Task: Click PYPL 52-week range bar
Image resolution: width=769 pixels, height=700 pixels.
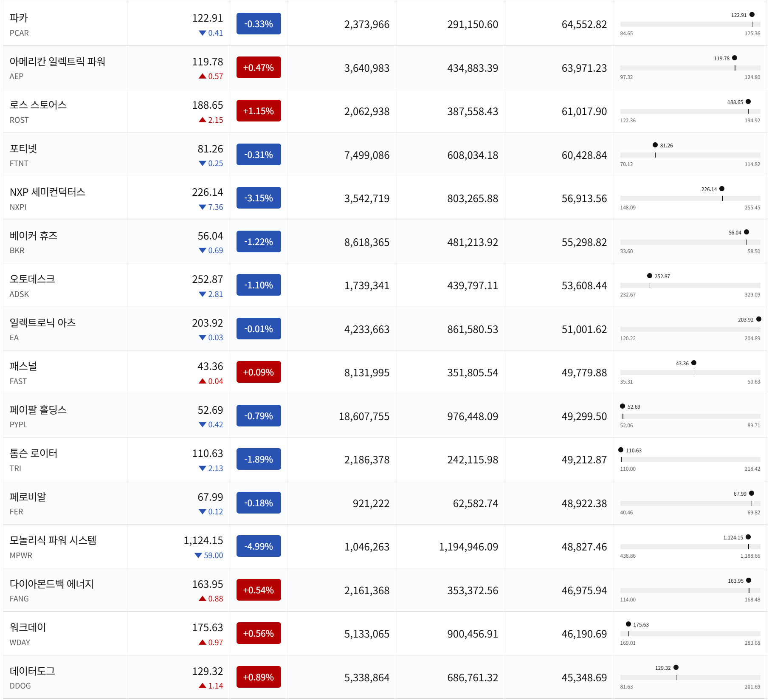Action: (690, 416)
